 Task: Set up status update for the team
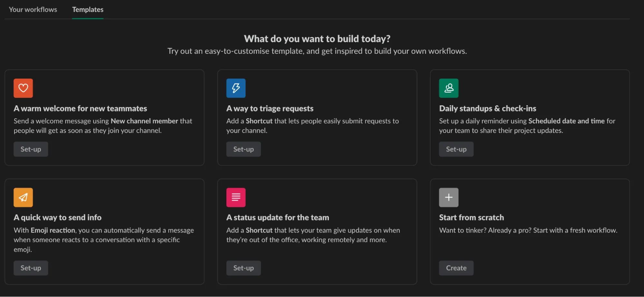(243, 268)
